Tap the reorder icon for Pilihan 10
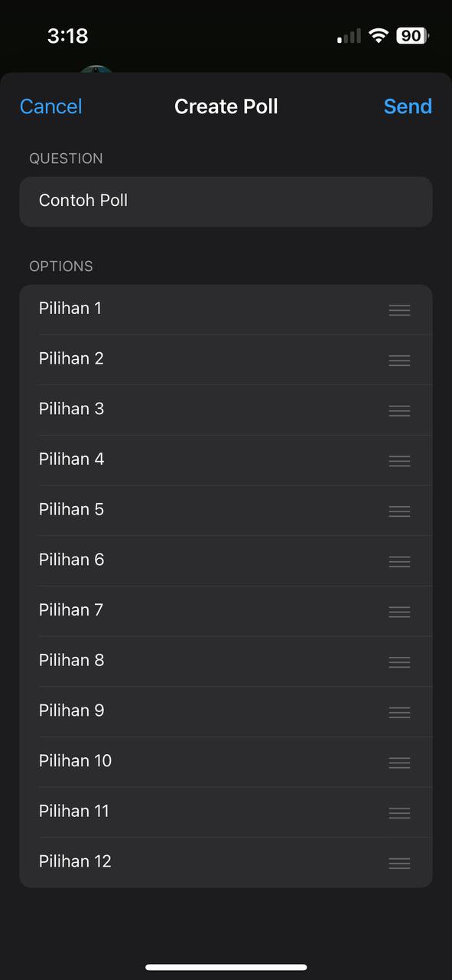Image resolution: width=452 pixels, height=980 pixels. [x=399, y=763]
